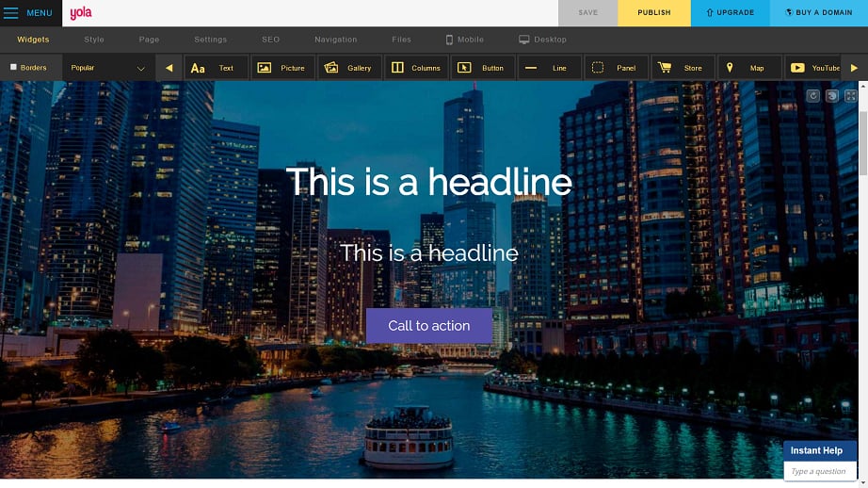Screen dimensions: 868x488
Task: Open the Files tab
Action: point(401,40)
